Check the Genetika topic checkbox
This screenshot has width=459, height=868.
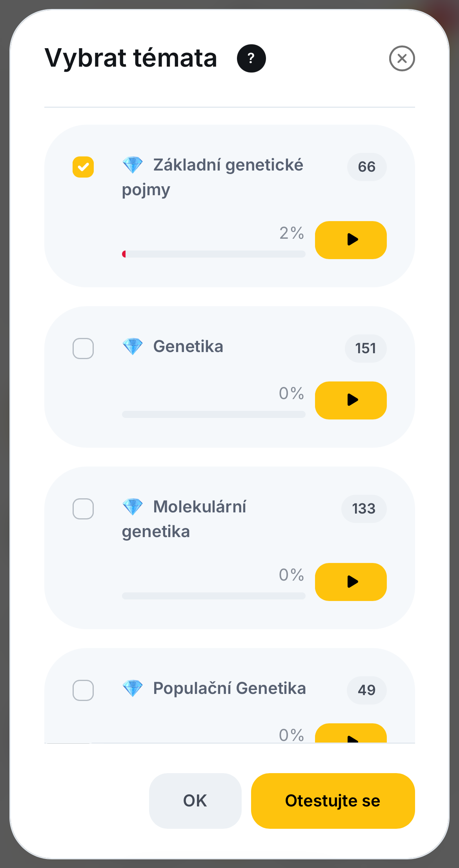[83, 349]
